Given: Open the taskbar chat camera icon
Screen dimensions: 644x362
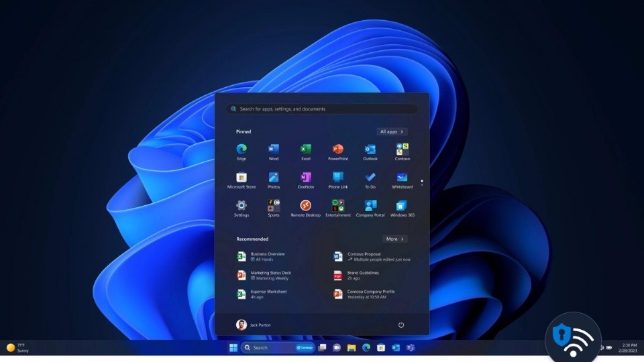Looking at the screenshot, I should [x=337, y=348].
